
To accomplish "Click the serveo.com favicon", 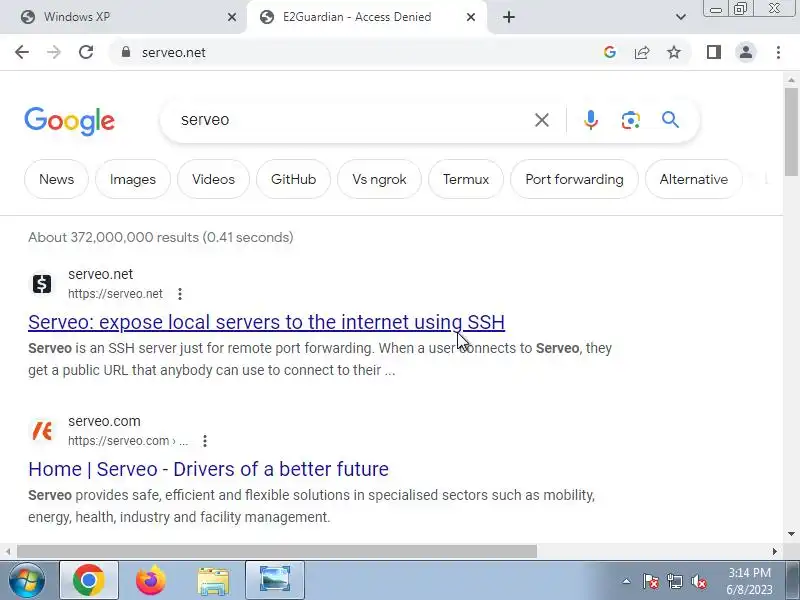I will pos(42,430).
